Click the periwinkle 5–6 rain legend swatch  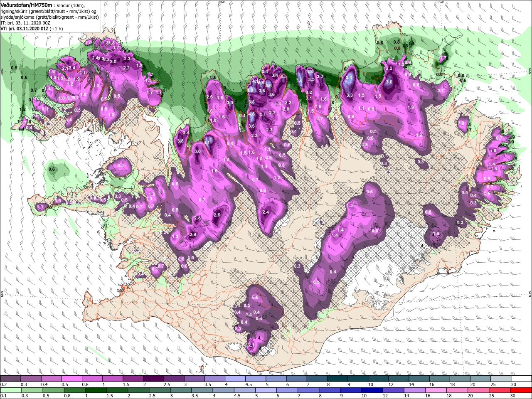[266, 390]
